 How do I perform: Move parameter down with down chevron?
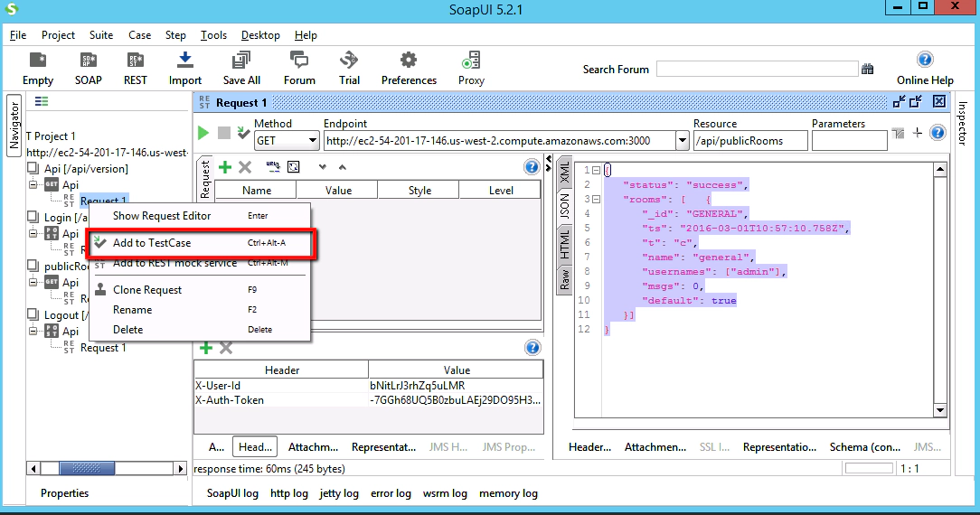[323, 166]
